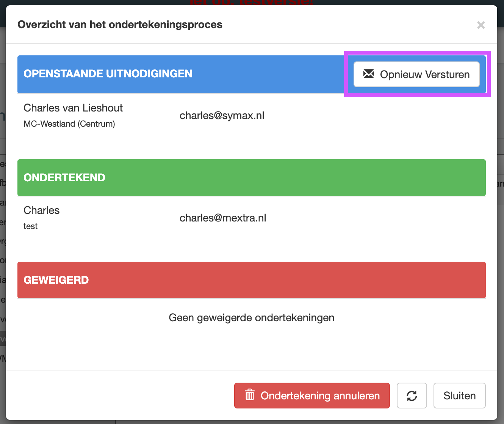The height and width of the screenshot is (424, 504).
Task: Select the email charles@mextra.nl
Action: 223,218
